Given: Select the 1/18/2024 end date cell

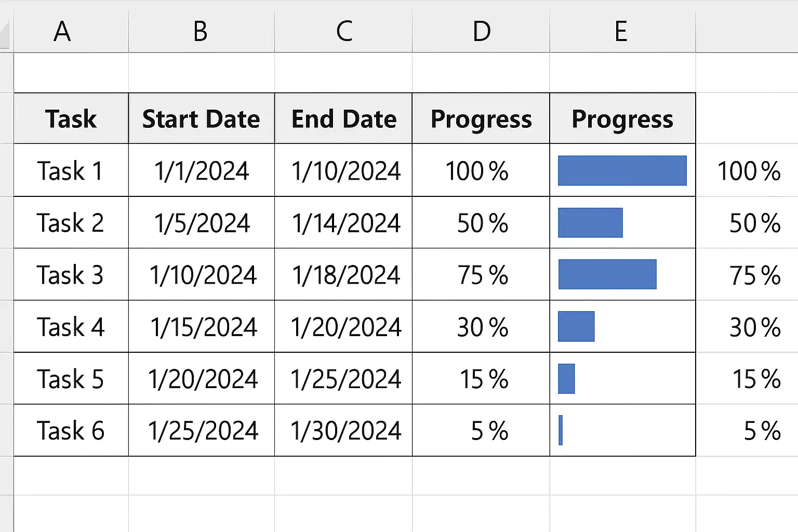Looking at the screenshot, I should pos(343,274).
